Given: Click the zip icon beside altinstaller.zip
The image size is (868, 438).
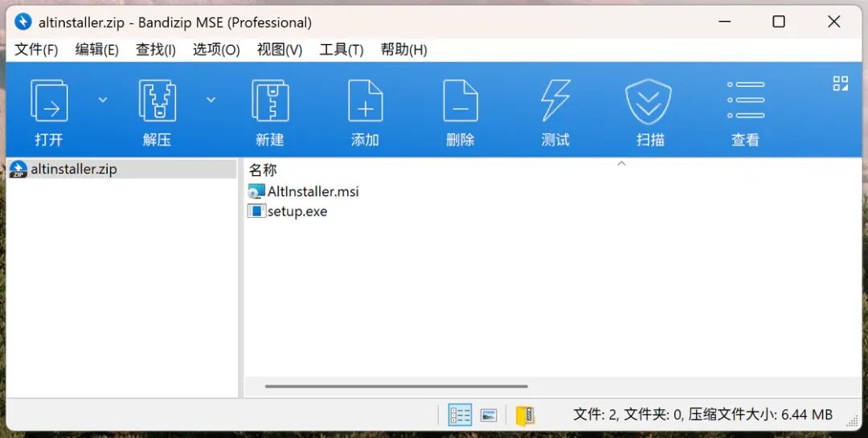Looking at the screenshot, I should (18, 170).
